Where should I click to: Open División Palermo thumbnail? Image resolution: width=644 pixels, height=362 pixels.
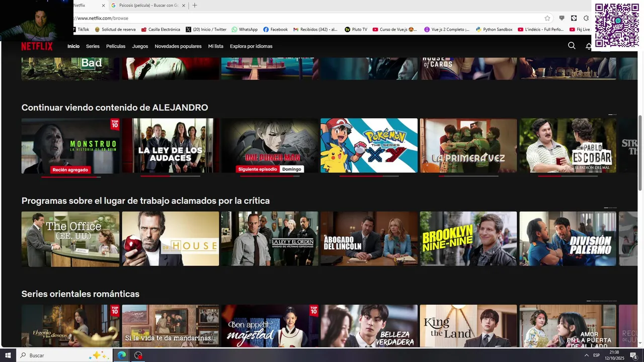point(568,239)
